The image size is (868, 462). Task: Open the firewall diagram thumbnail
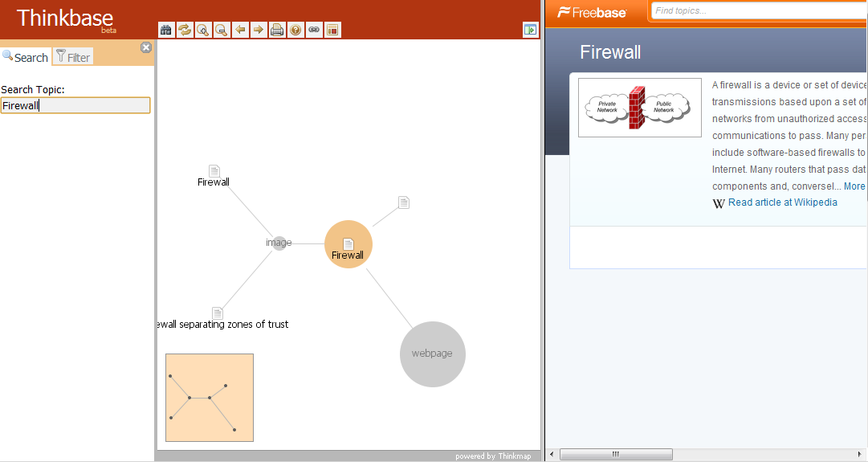click(x=640, y=108)
